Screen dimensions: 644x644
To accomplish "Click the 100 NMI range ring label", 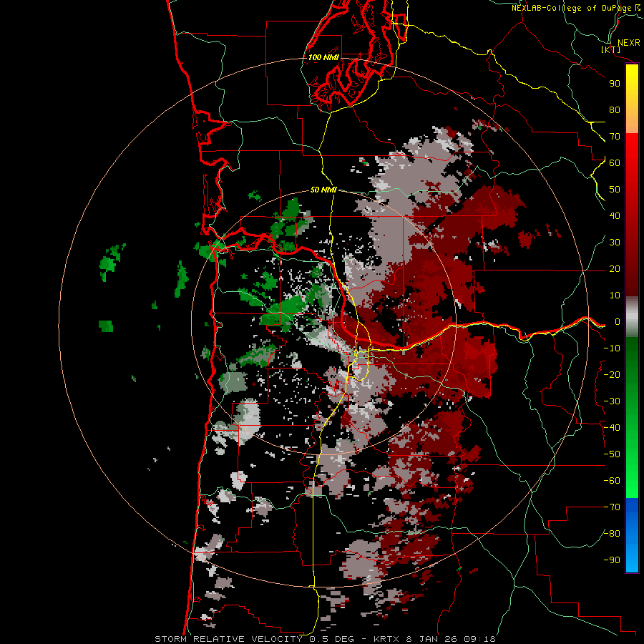I will (323, 57).
